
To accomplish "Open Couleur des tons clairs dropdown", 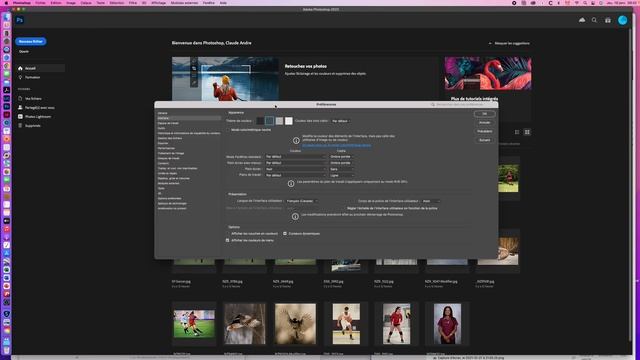I will pos(340,121).
